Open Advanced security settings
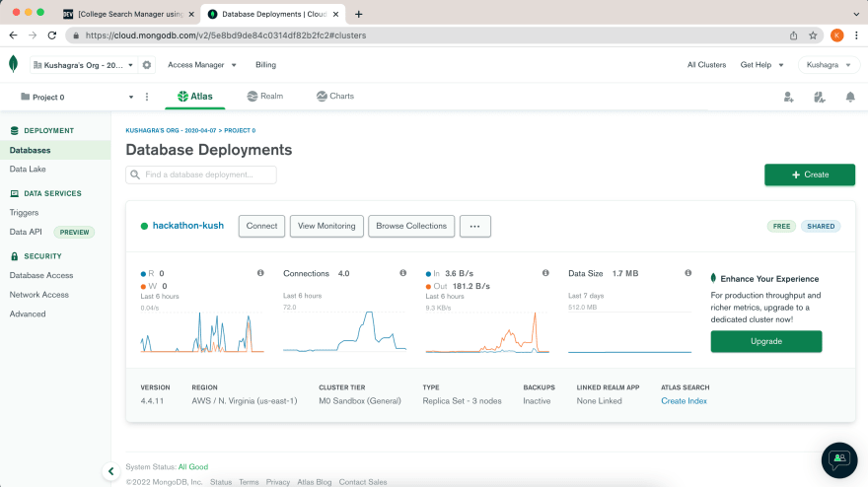Screen dimensions: 868x487 click(28, 313)
